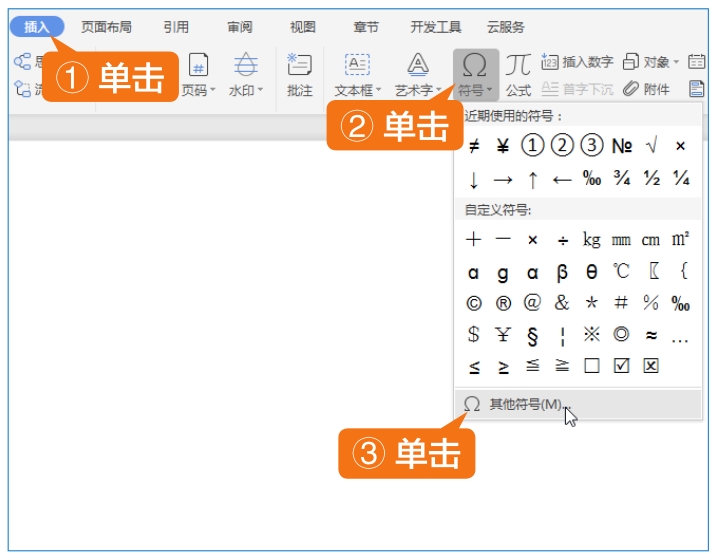Viewport: 717px width, 559px height.
Task: Insert the § section symbol
Action: coord(533,336)
